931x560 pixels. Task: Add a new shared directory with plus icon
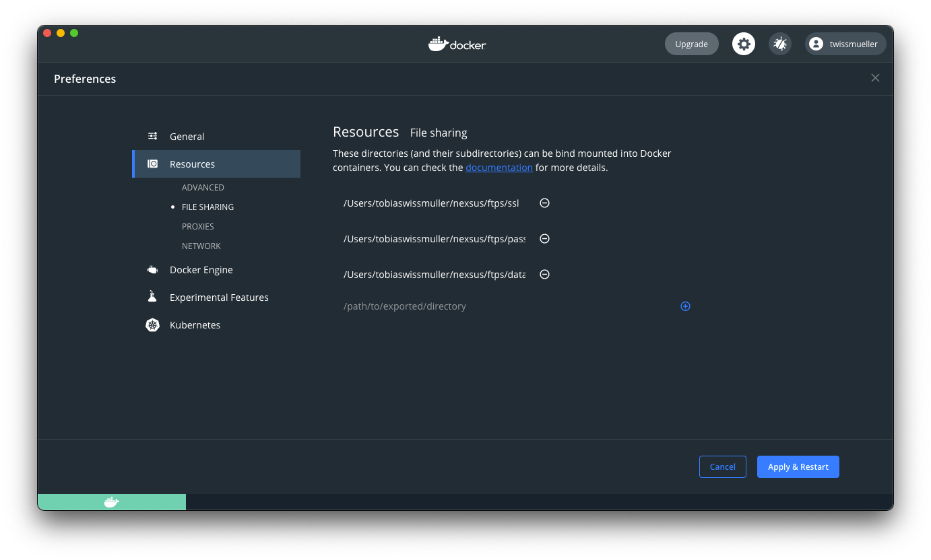pos(685,306)
